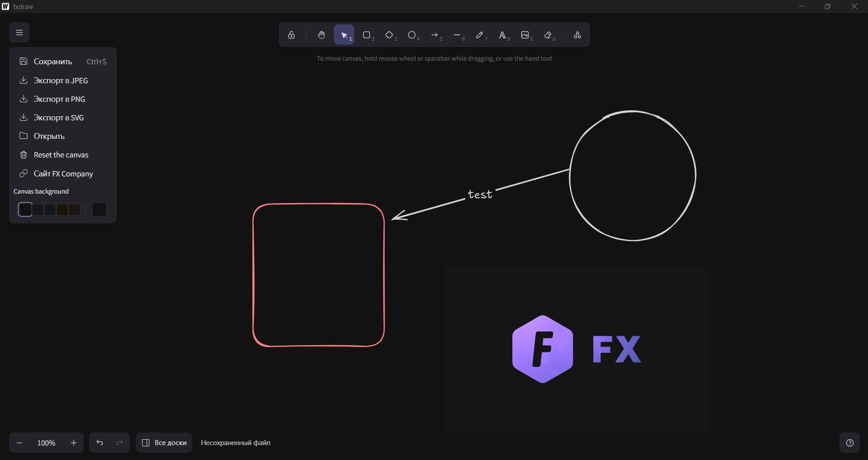Screen dimensions: 868x460
Task: Select the Text tool
Action: 503,35
